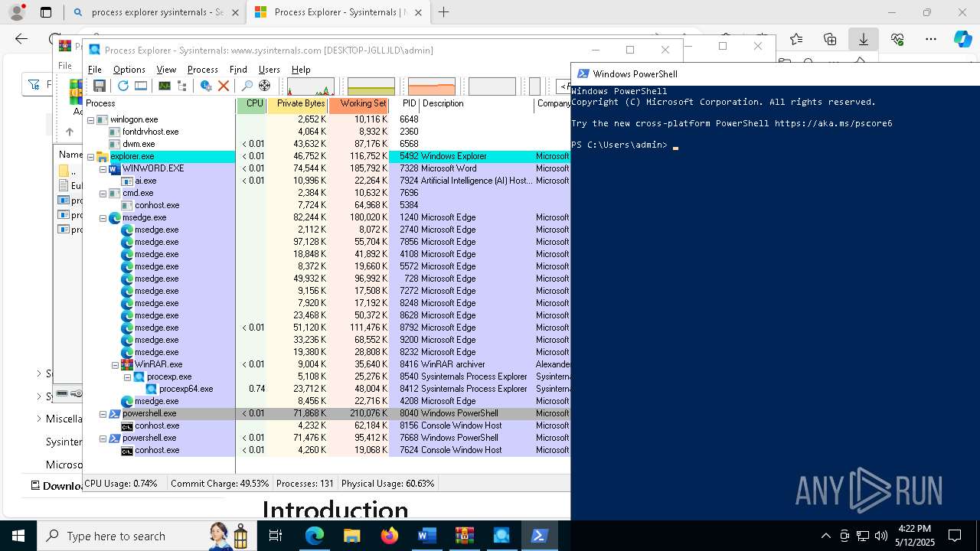The width and height of the screenshot is (980, 551).
Task: Collapse the cmd.exe tree node
Action: click(103, 193)
